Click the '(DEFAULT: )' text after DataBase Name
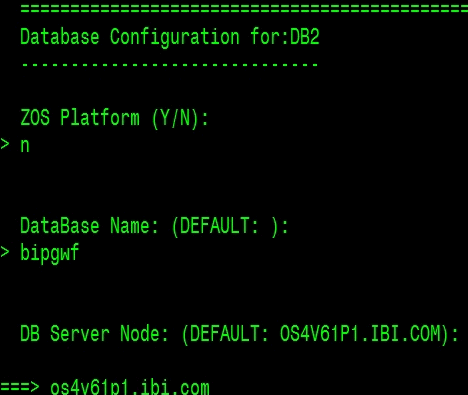 [225, 227]
